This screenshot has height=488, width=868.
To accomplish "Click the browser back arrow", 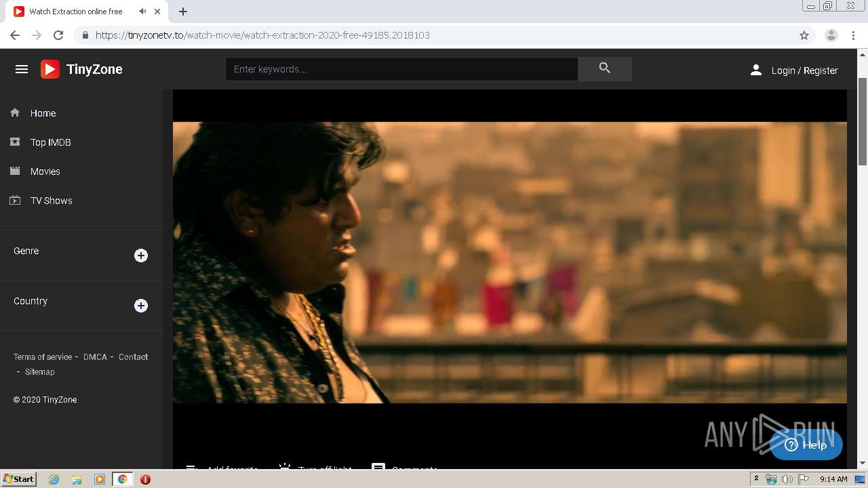I will [15, 35].
